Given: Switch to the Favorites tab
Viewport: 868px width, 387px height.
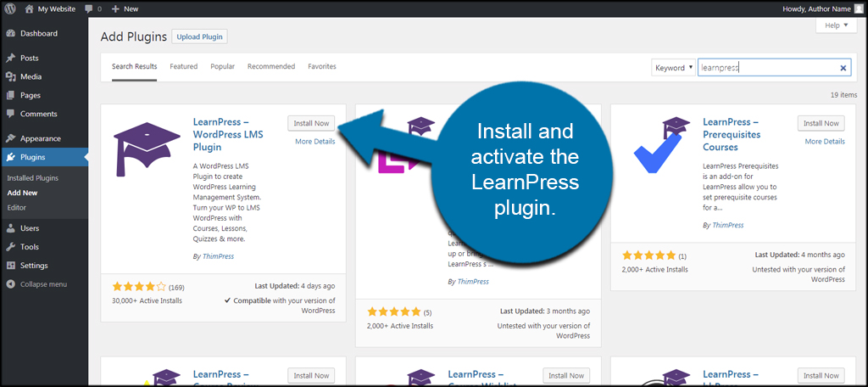Looking at the screenshot, I should (x=322, y=66).
